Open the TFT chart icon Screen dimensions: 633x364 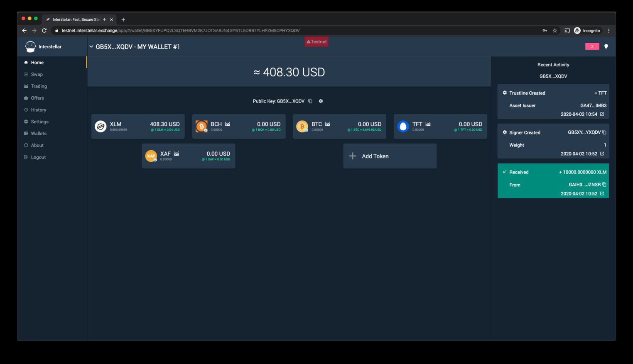pos(428,124)
